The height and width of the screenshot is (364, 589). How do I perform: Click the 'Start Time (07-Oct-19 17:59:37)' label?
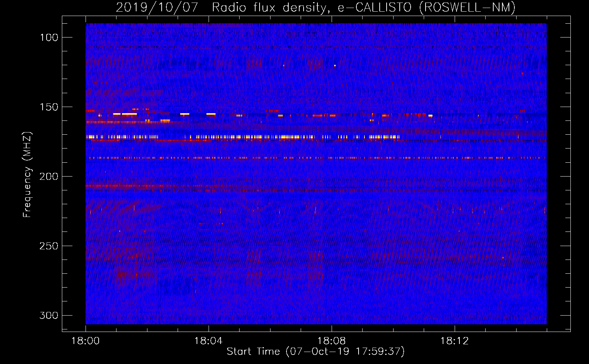[x=316, y=352]
